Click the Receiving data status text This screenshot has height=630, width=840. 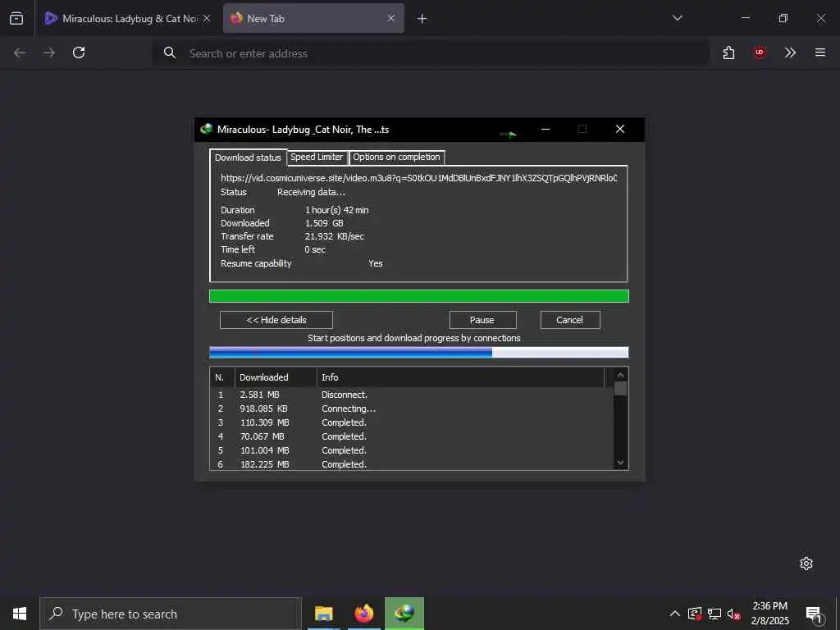311,192
